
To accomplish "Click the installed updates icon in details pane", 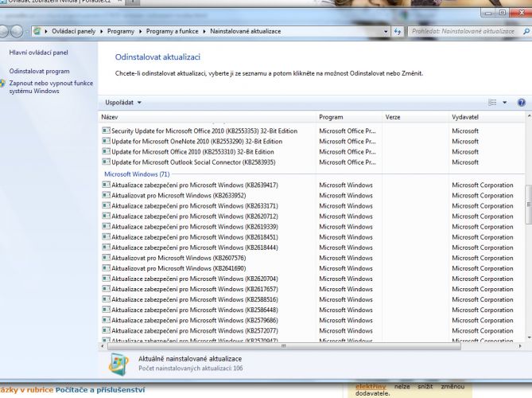I will (118, 364).
